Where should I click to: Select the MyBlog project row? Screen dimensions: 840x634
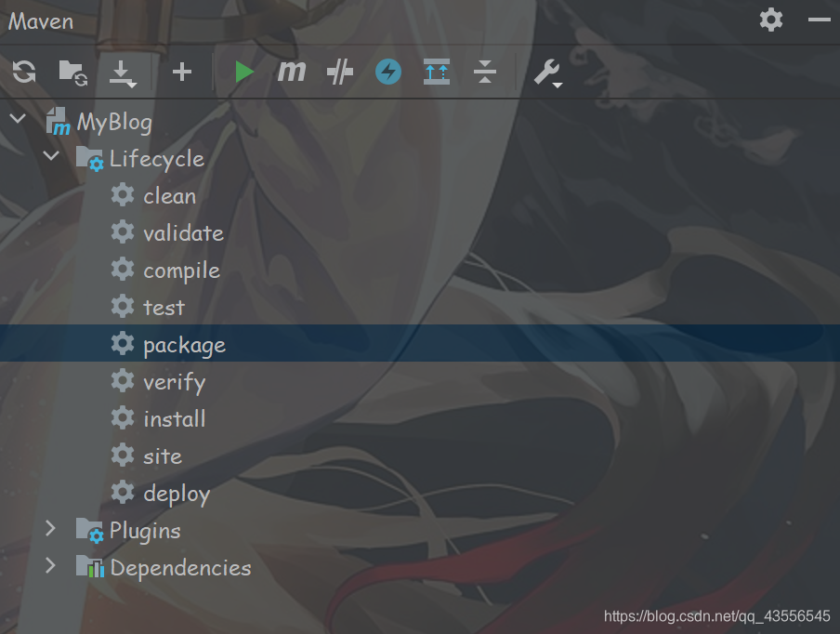[420, 122]
